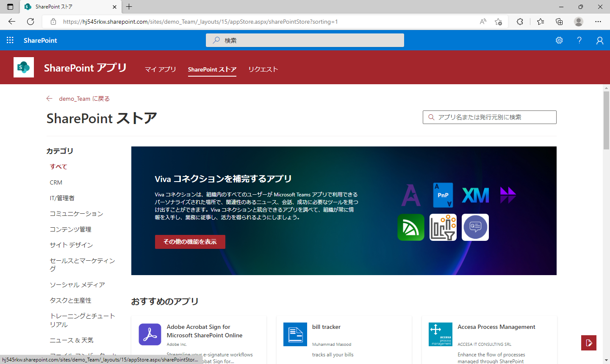This screenshot has height=364, width=610.
Task: Open a new browser tab
Action: pos(129,7)
